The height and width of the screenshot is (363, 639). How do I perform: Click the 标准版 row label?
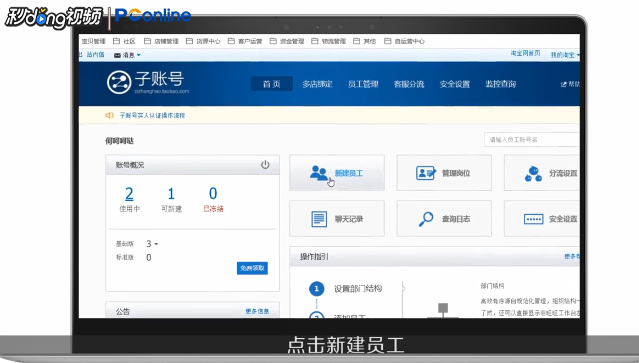[125, 257]
